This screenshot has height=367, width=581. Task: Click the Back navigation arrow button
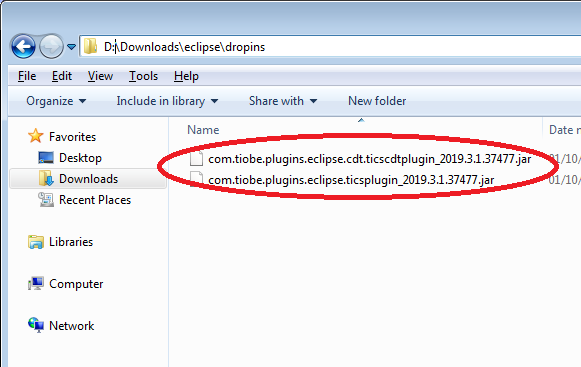pyautogui.click(x=23, y=47)
